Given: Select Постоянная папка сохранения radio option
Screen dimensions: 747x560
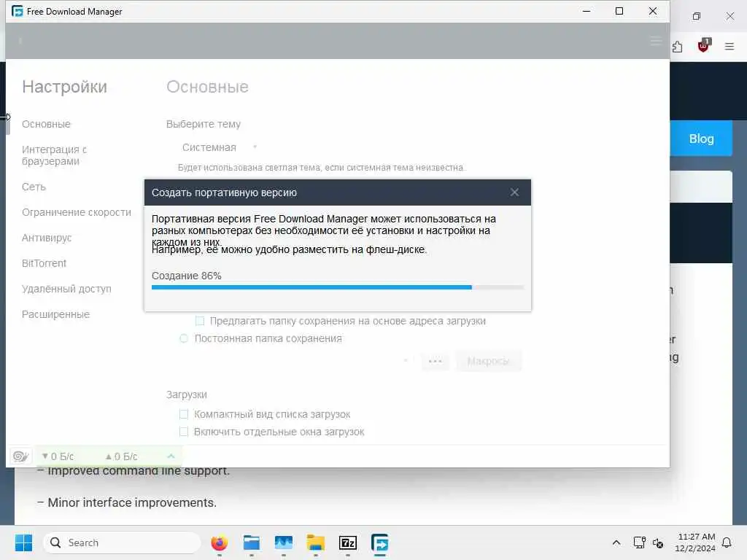Looking at the screenshot, I should 183,338.
